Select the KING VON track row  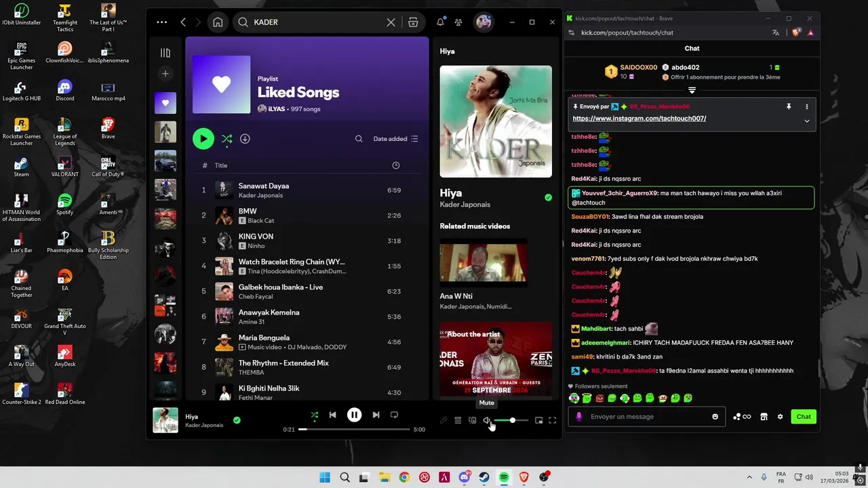coord(306,241)
